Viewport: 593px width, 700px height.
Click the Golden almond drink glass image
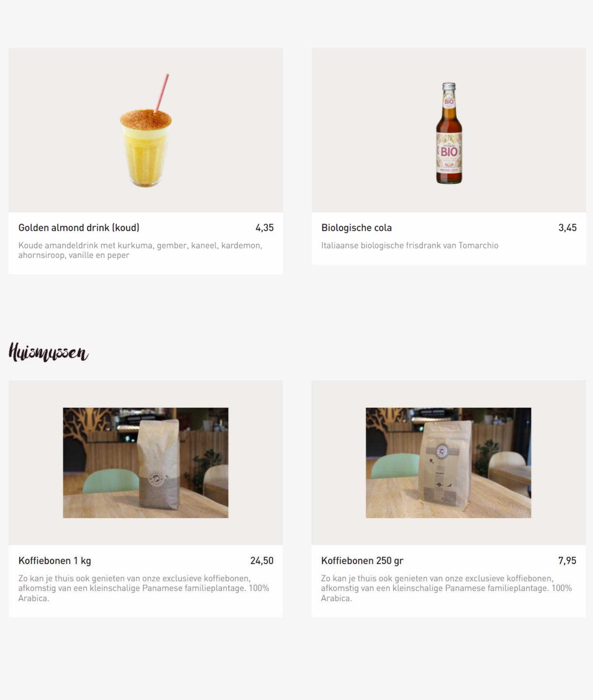pyautogui.click(x=146, y=130)
